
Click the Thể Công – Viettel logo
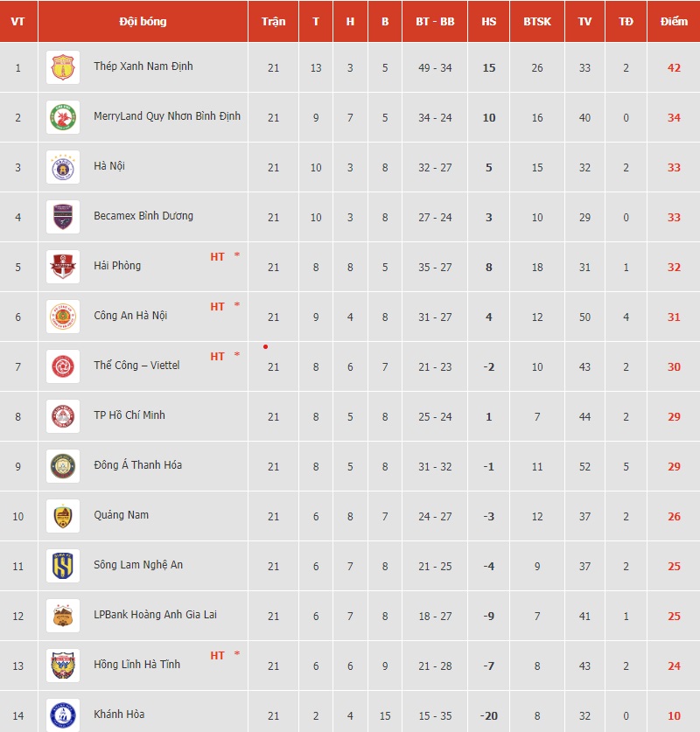pos(63,366)
